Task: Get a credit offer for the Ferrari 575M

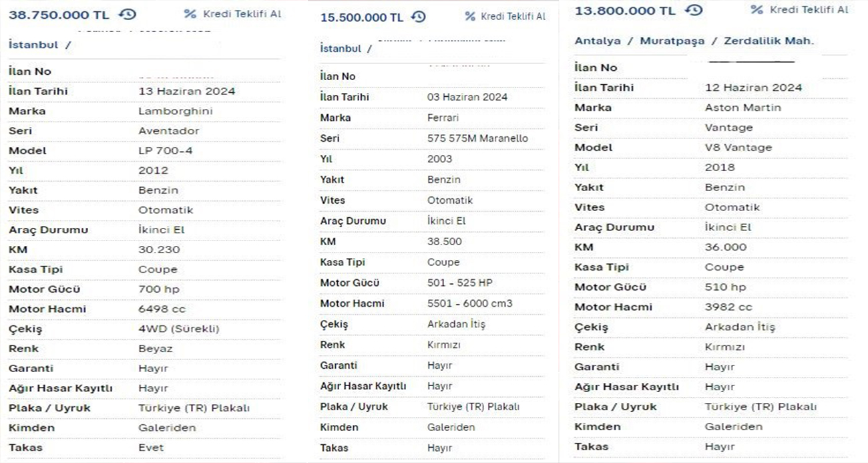Action: tap(513, 16)
